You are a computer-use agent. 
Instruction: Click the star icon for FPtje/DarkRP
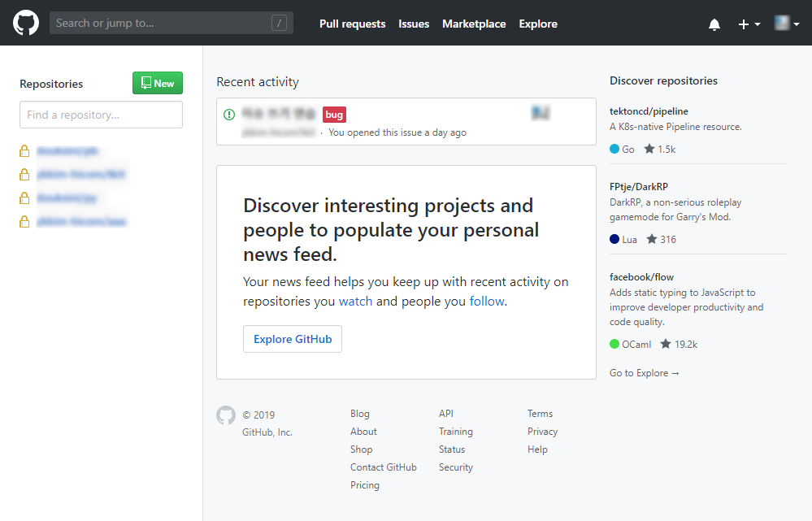coord(651,239)
